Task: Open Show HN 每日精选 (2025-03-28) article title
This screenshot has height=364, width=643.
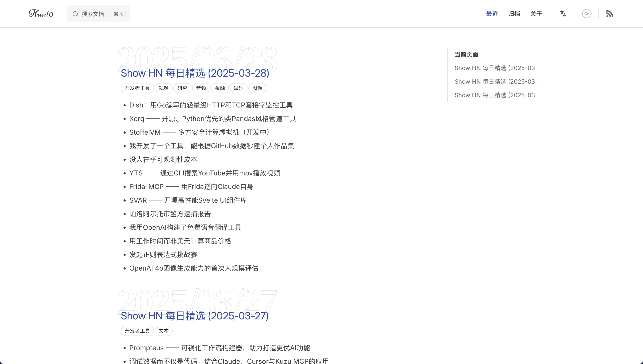Action: click(x=195, y=73)
